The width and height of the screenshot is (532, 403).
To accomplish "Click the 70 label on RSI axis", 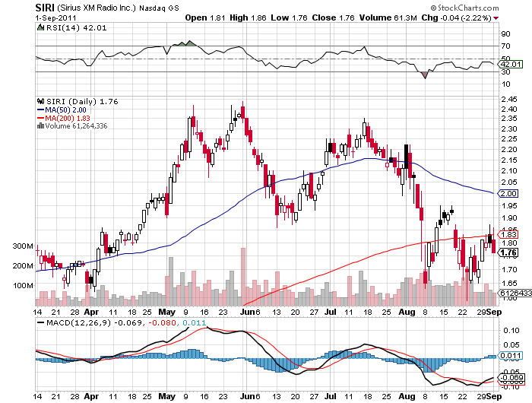I will tap(505, 46).
